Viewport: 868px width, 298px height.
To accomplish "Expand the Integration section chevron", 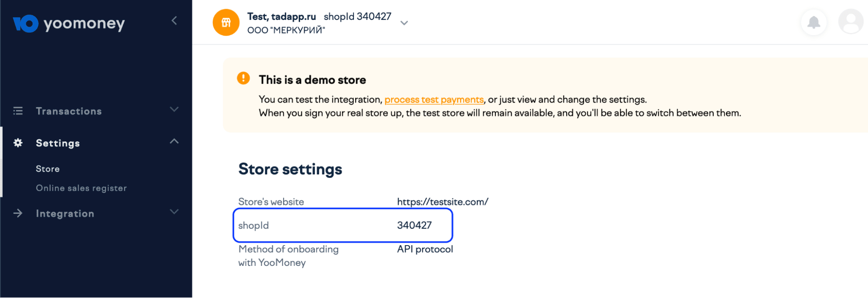I will click(x=174, y=212).
